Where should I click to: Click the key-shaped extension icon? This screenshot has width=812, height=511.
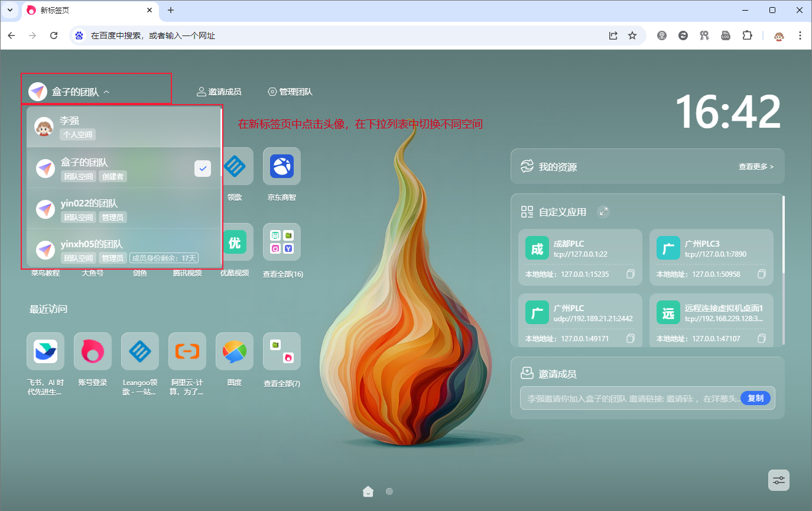pyautogui.click(x=704, y=35)
